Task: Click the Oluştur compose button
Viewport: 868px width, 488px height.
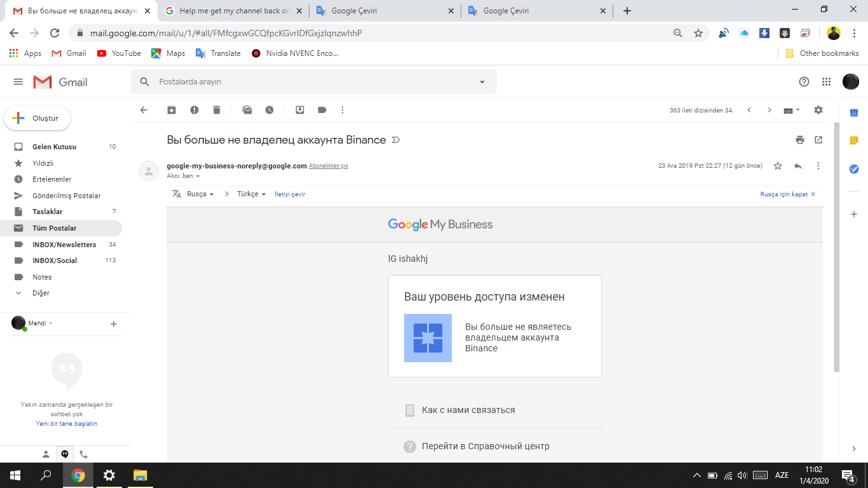Action: pyautogui.click(x=37, y=118)
